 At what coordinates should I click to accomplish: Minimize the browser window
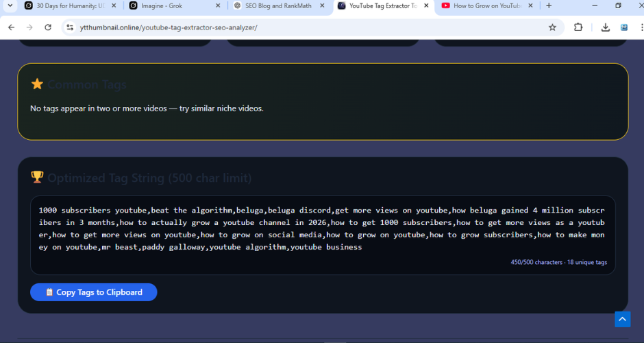point(595,5)
